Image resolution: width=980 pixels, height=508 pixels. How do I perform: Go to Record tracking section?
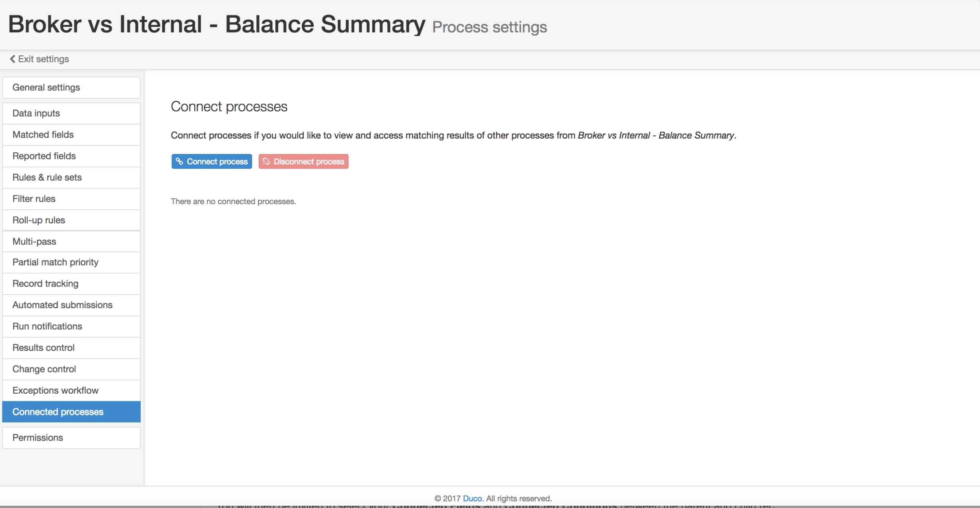click(71, 284)
